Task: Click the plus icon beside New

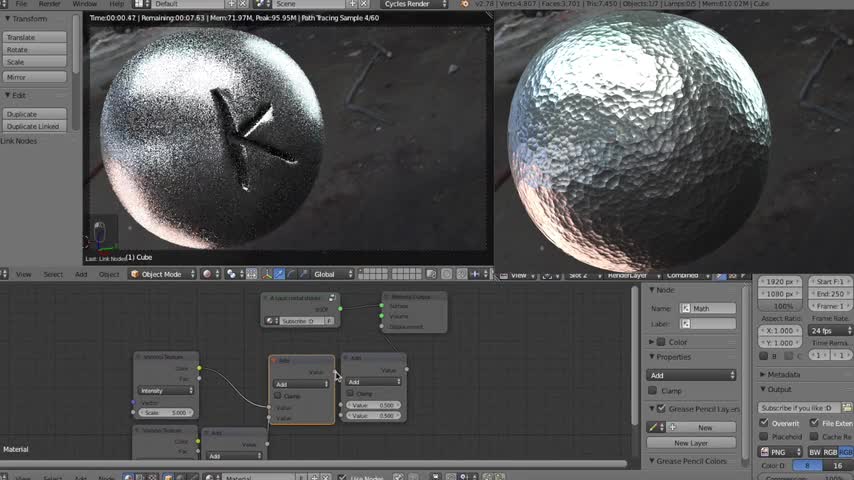Action: tap(673, 427)
